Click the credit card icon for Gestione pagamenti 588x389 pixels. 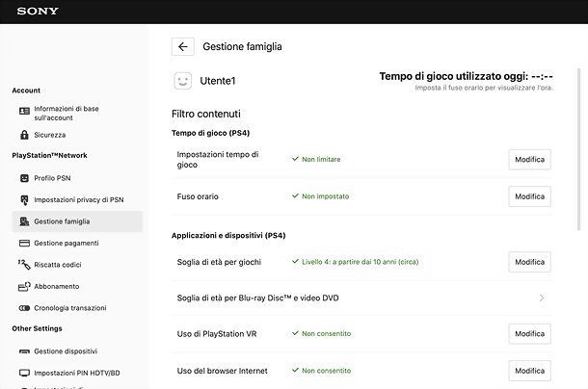(24, 244)
